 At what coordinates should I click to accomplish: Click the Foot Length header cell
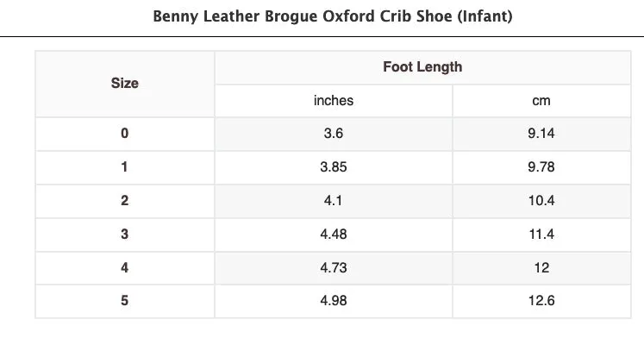pos(422,67)
